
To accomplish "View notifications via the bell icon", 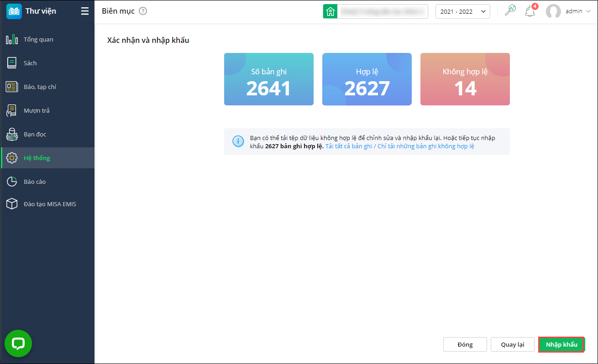I will (x=530, y=11).
